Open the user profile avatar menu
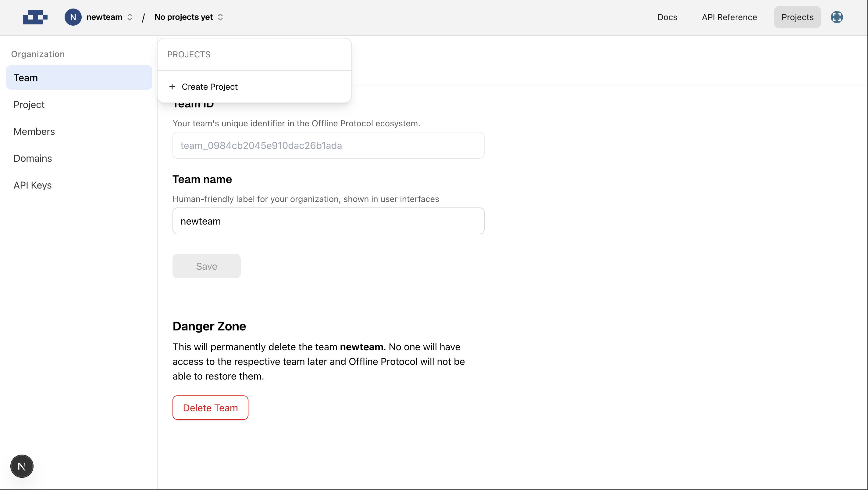The image size is (868, 490). tap(836, 17)
